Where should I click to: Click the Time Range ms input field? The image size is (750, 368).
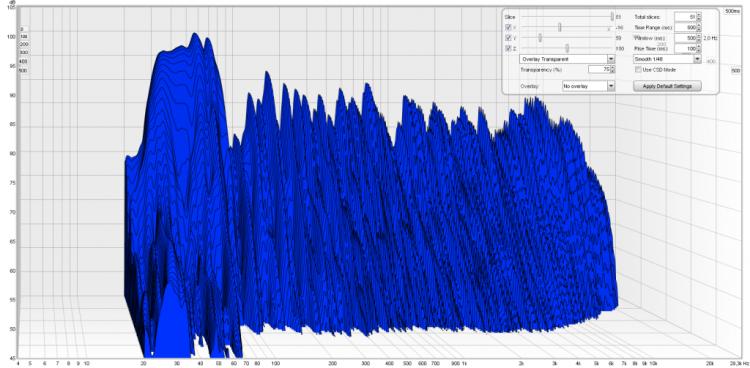[685, 27]
